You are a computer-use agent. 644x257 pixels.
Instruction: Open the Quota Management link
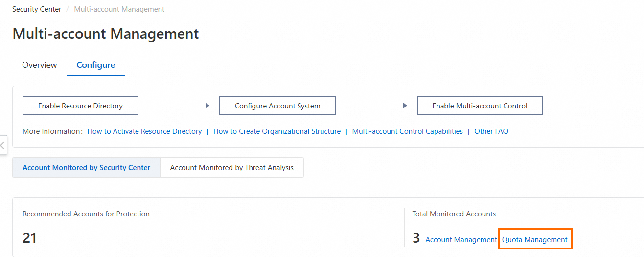point(535,240)
